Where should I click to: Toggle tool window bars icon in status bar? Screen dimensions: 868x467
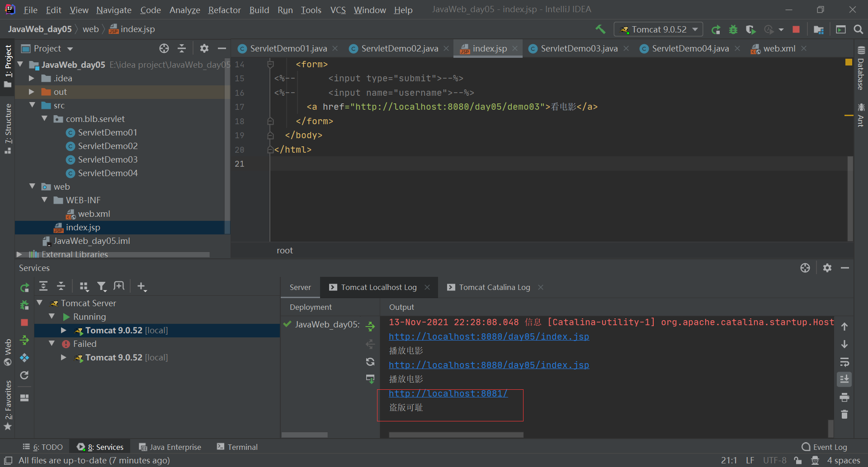[x=8, y=460]
